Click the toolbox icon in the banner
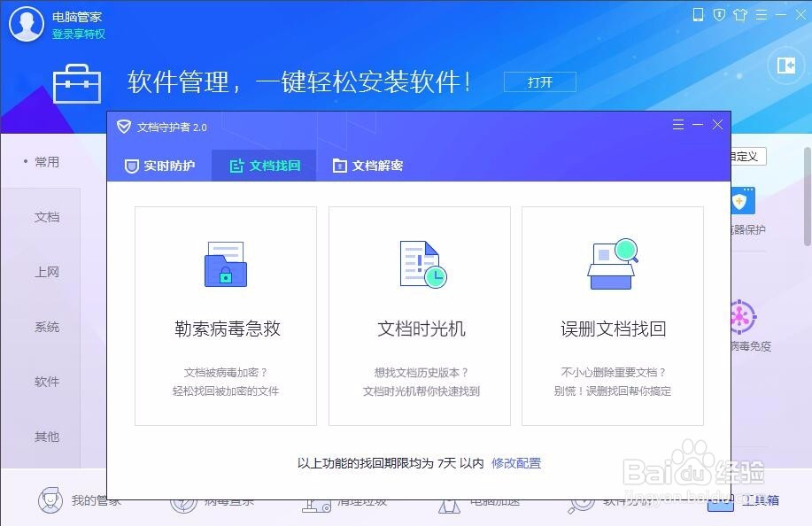The height and width of the screenshot is (526, 812). [x=77, y=84]
